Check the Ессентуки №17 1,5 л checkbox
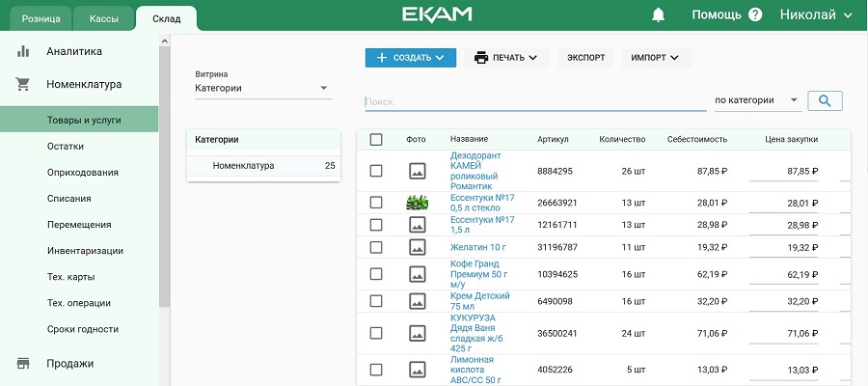 (376, 225)
